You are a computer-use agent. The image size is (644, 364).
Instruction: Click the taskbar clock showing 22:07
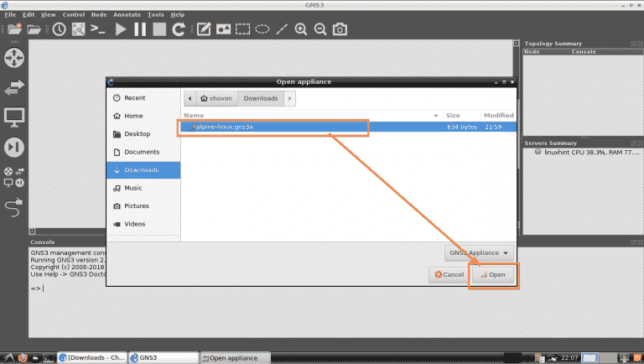[x=569, y=358]
